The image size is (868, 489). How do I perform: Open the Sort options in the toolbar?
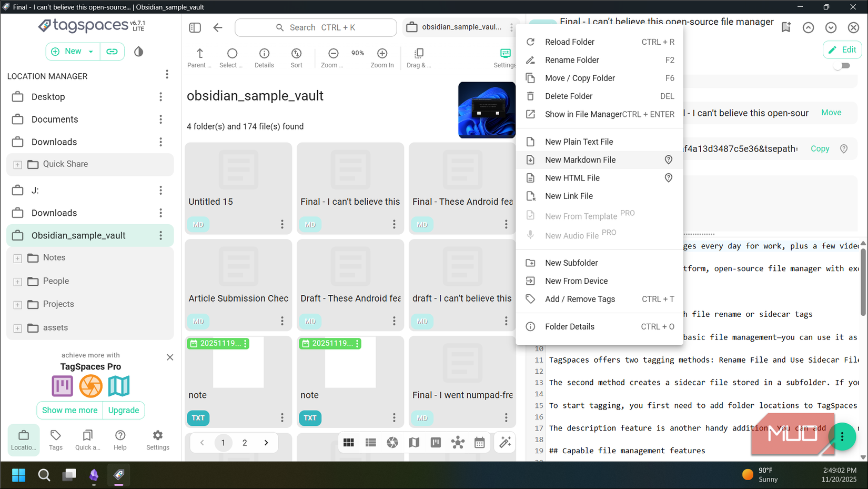click(296, 57)
